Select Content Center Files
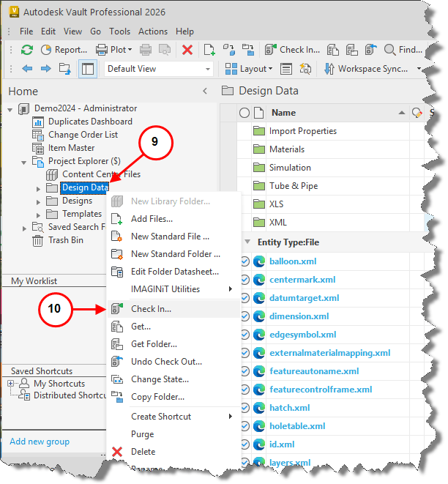Viewport: 448px width, 484px height. point(101,174)
